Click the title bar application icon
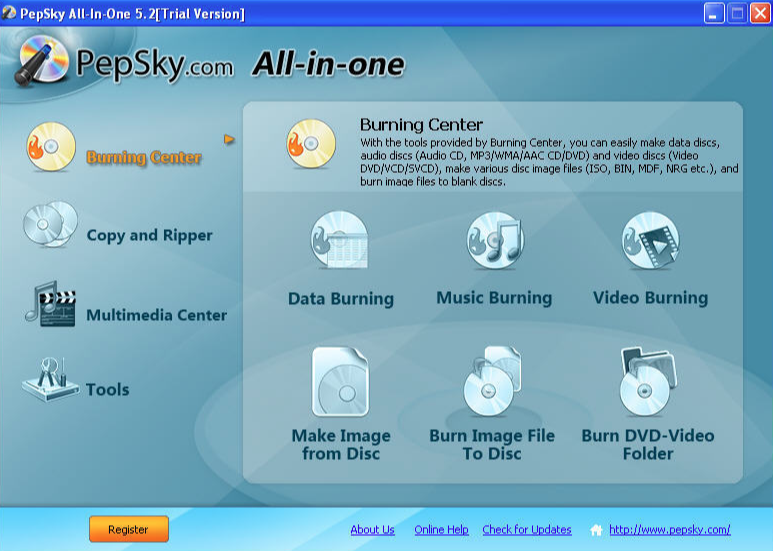The image size is (773, 551). (x=9, y=13)
